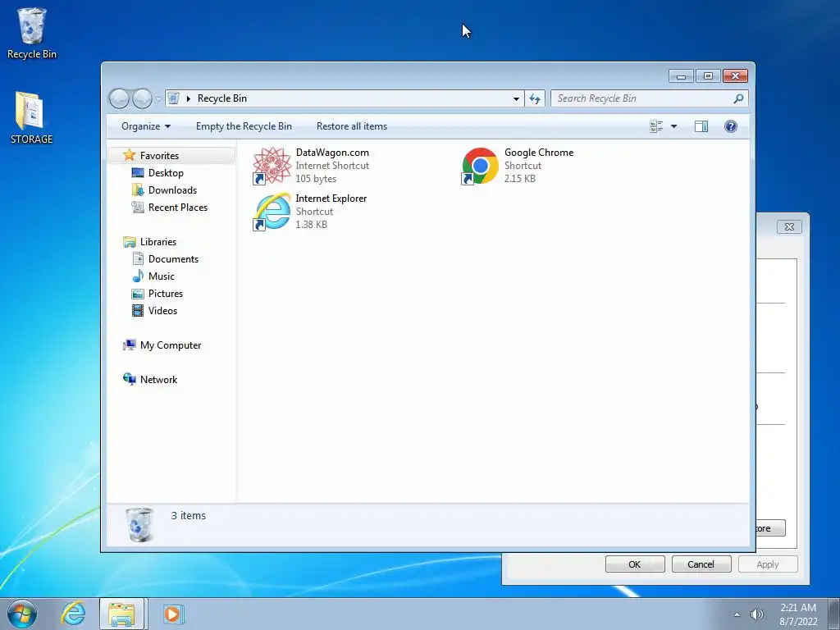Open the Music library
The height and width of the screenshot is (630, 840).
pyautogui.click(x=162, y=276)
